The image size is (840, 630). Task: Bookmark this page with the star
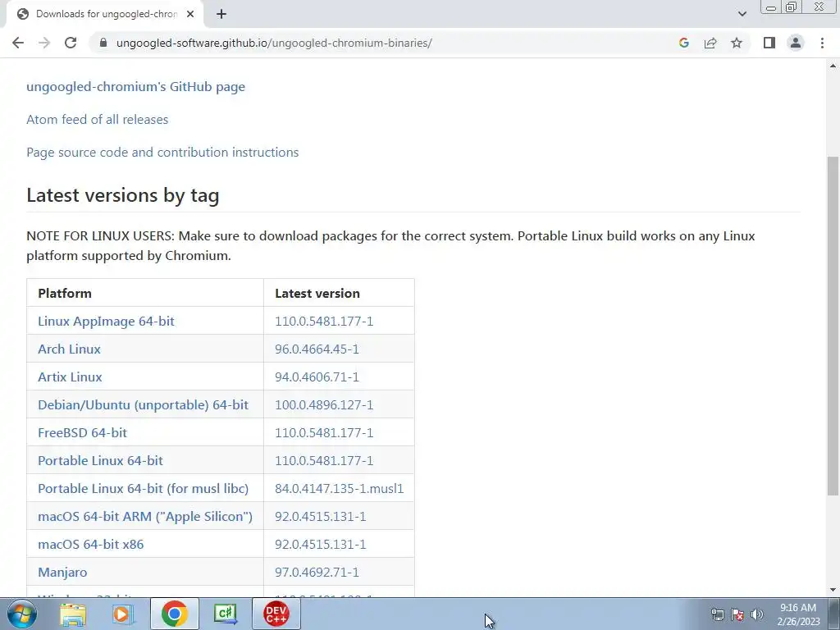(x=737, y=43)
